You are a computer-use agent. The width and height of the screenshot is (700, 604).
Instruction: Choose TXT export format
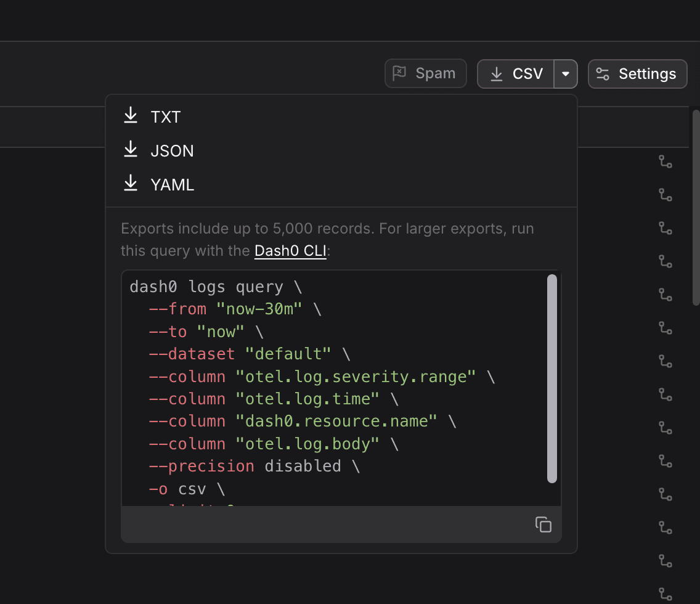(341, 117)
